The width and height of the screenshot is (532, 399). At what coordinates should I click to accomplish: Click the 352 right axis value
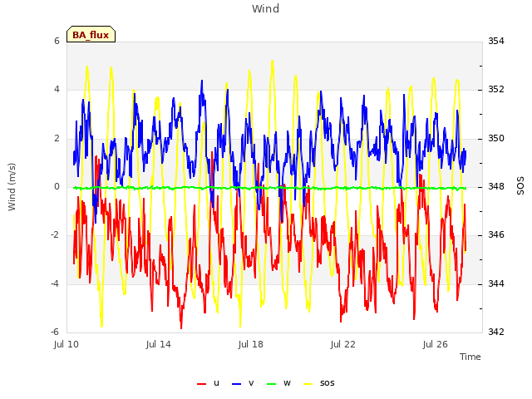pyautogui.click(x=496, y=89)
